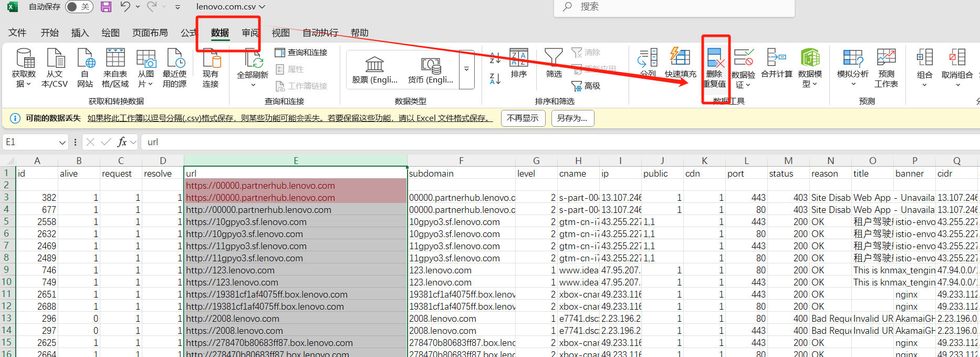Click the select-all corner of the sheet
This screenshot has width=980, height=357.
point(7,161)
